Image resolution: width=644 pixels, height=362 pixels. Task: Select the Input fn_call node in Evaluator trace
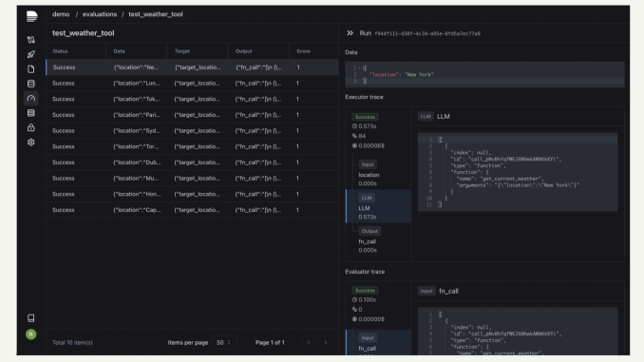pos(378,343)
